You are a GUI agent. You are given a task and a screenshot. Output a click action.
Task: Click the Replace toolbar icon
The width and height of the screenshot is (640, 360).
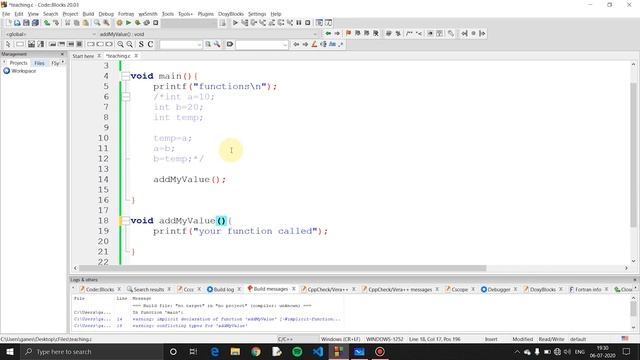(x=106, y=23)
